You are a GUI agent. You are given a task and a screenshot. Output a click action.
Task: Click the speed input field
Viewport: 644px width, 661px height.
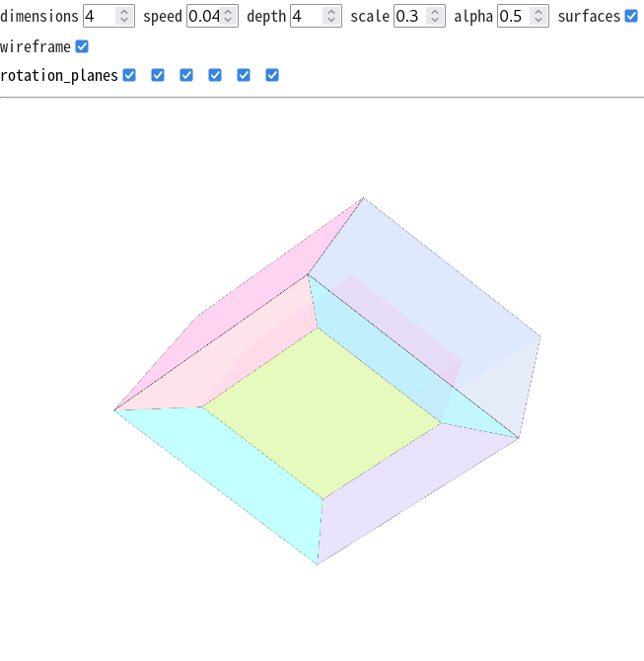click(x=204, y=16)
